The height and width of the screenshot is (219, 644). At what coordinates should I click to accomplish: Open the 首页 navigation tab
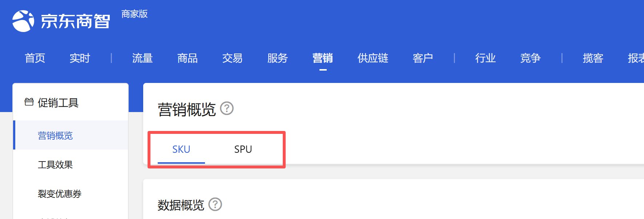click(35, 58)
